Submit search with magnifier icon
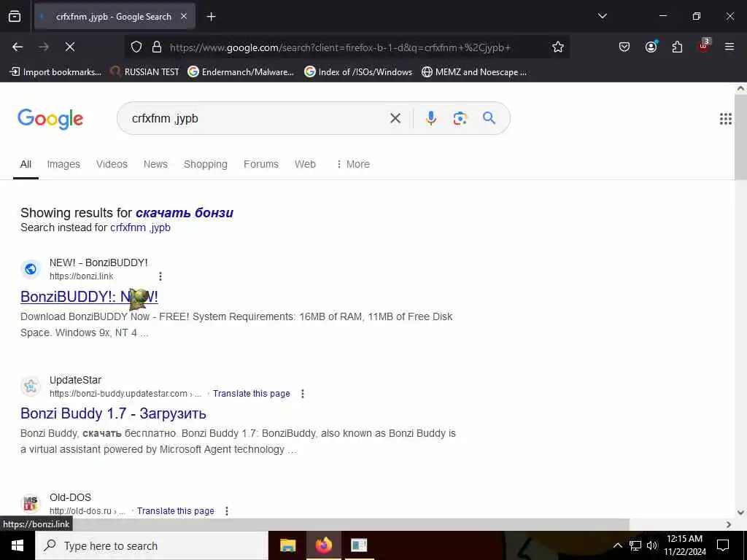The height and width of the screenshot is (560, 747). point(489,118)
